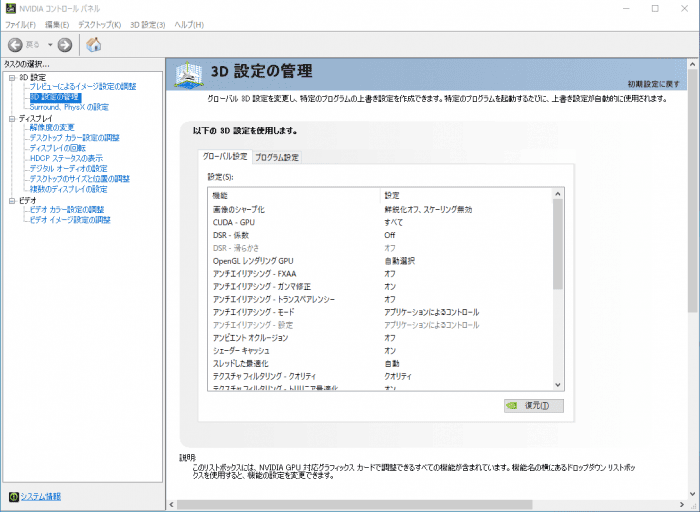The image size is (700, 512).
Task: Select OpenGL レンダリング GPU row
Action: [x=379, y=261]
